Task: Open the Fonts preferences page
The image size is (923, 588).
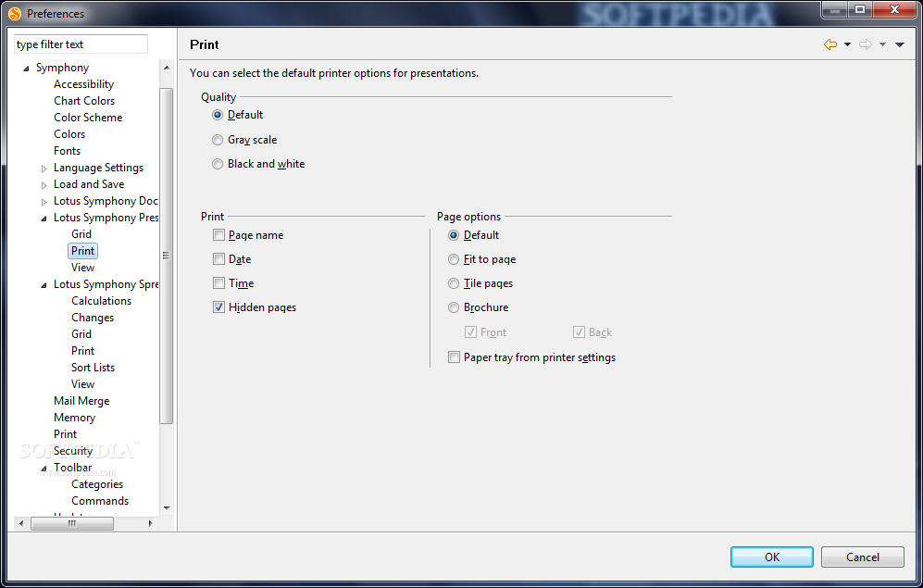Action: click(x=67, y=151)
